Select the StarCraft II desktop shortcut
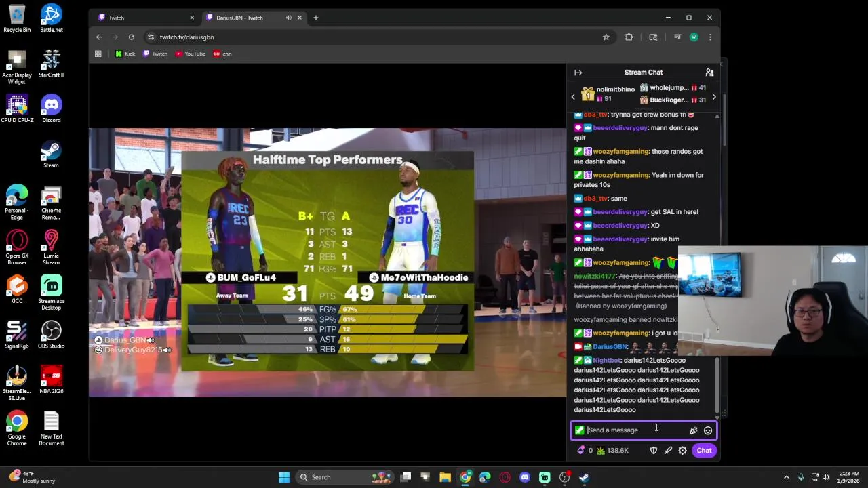 coord(51,64)
